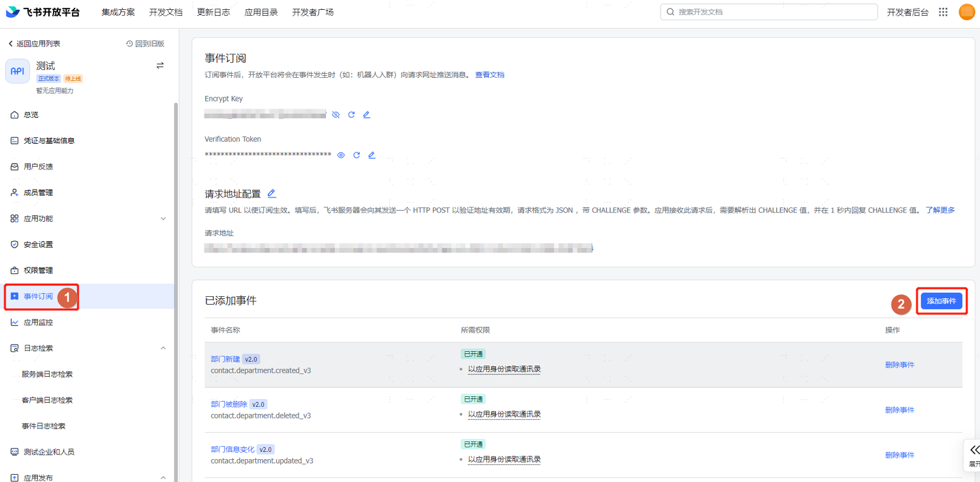Hide the Encrypt Key value
The height and width of the screenshot is (482, 980).
coord(336,115)
